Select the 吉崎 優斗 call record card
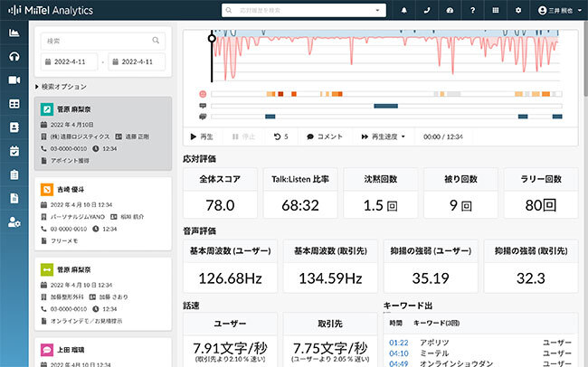The image size is (588, 367). [101, 215]
